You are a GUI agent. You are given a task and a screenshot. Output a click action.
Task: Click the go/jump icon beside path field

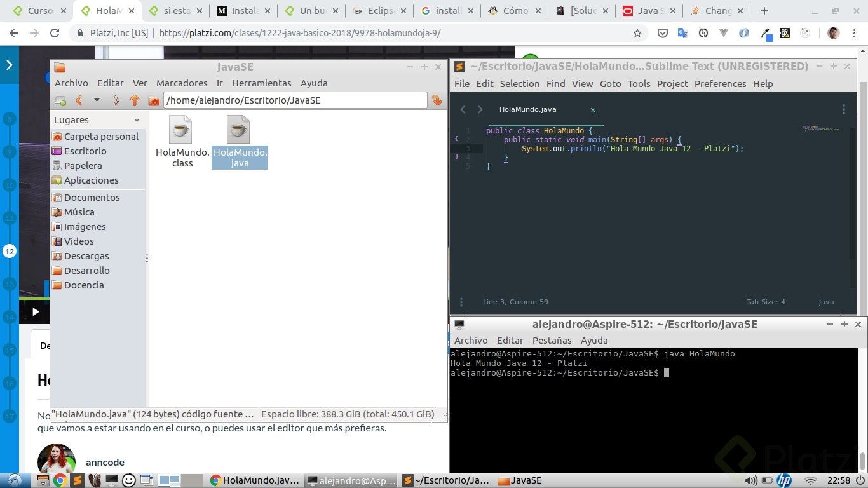coord(437,100)
